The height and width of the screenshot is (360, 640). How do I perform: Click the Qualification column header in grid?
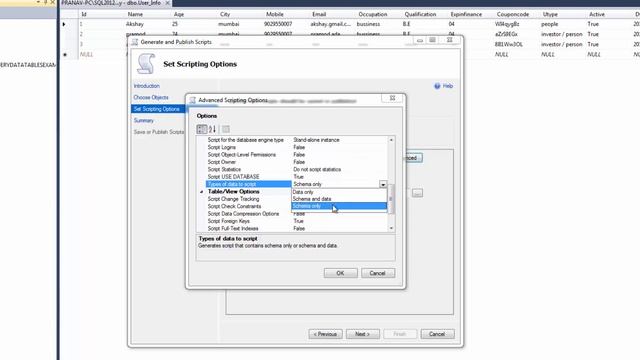pos(420,14)
